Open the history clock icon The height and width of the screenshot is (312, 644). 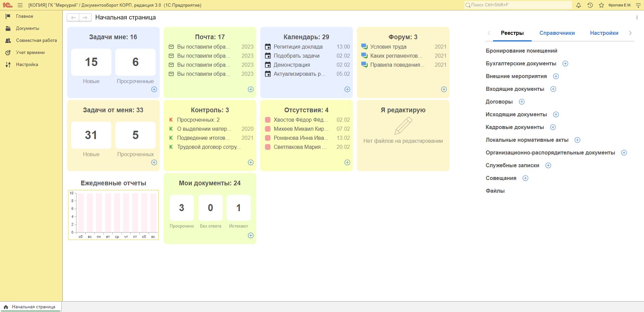(x=590, y=5)
